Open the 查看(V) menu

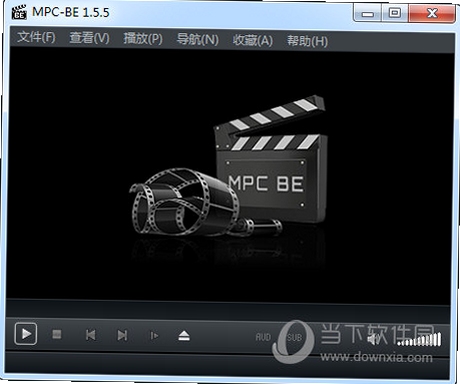89,38
